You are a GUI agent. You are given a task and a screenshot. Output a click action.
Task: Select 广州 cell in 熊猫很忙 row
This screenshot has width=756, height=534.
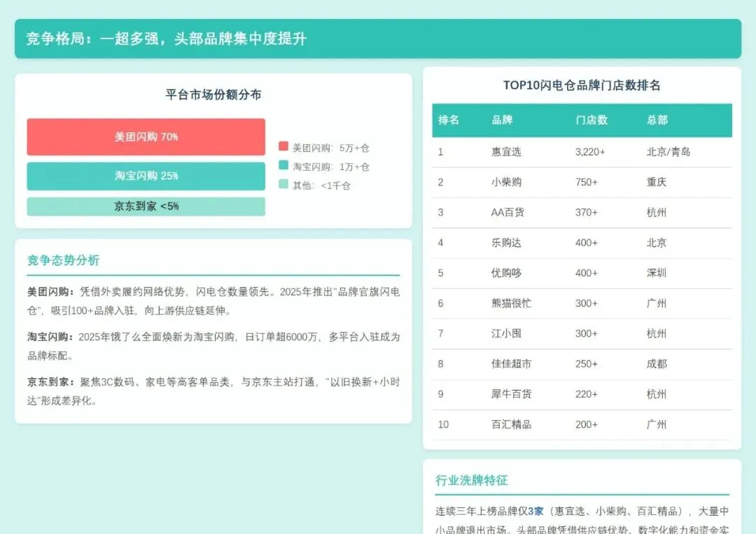656,304
